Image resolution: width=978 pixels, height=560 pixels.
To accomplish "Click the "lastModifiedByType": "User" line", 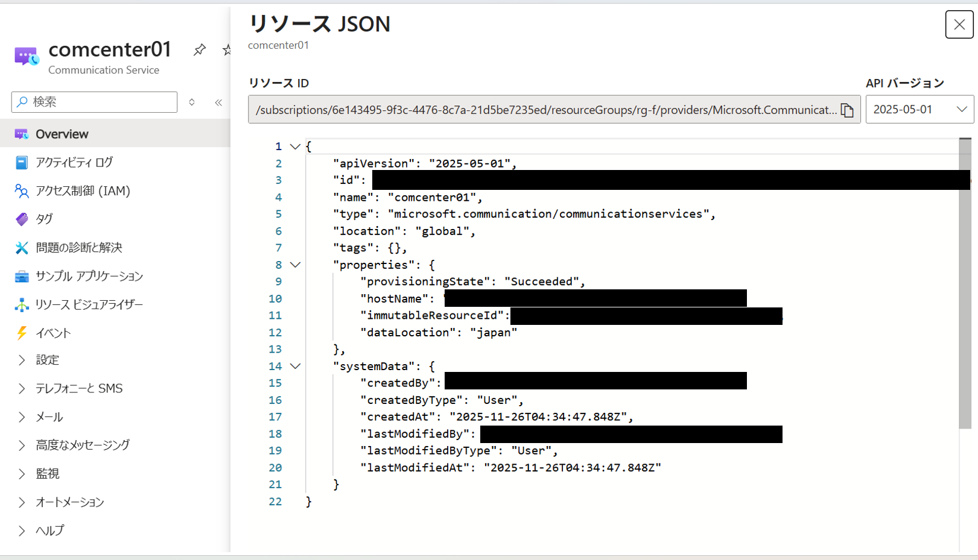I will 459,450.
